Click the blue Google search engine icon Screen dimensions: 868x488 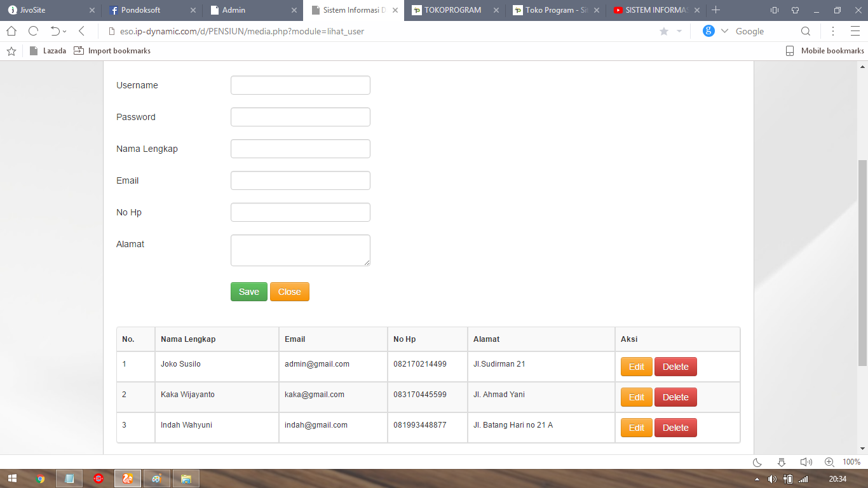[x=709, y=31]
